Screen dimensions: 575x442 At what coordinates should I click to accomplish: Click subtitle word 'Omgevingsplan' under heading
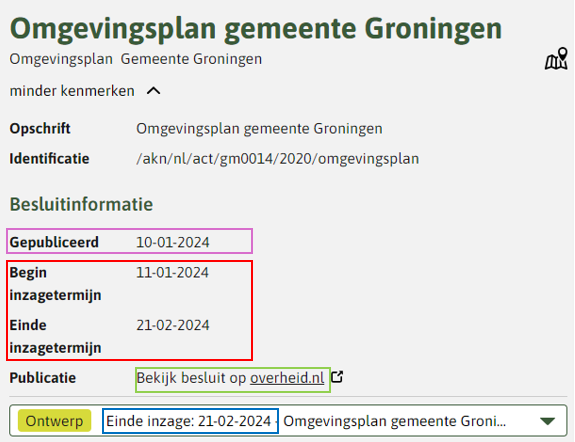point(61,59)
